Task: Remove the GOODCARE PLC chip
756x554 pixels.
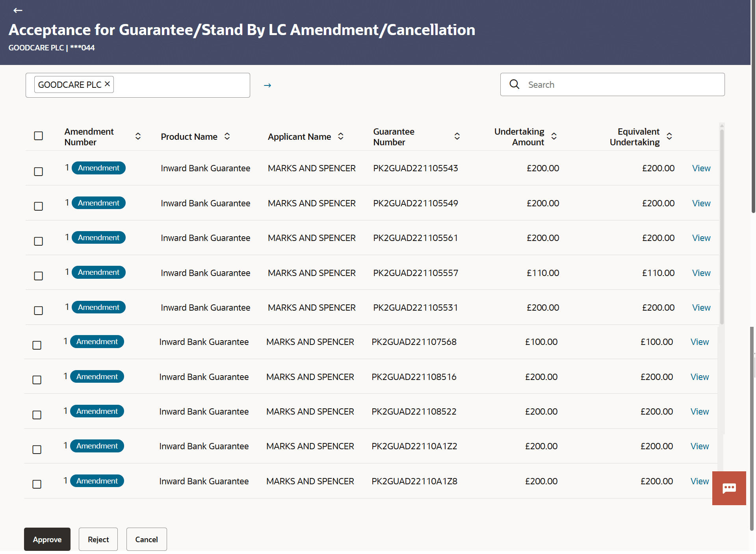Action: coord(107,84)
